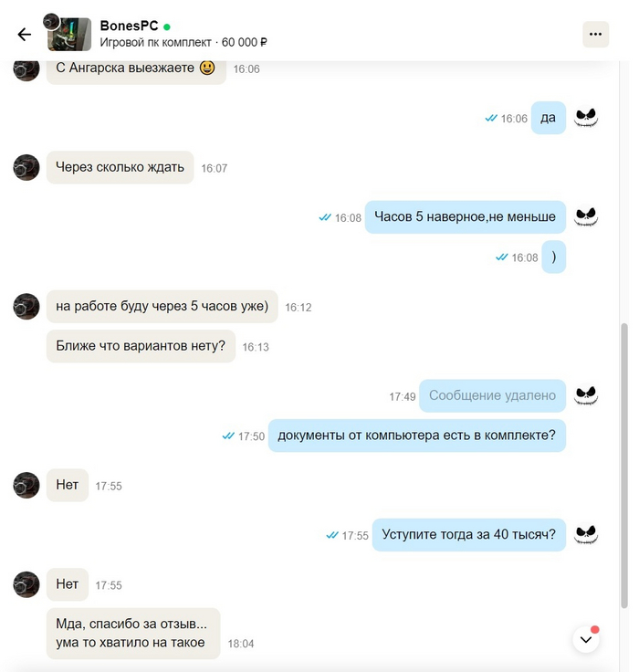Click the smiley emoji in 'С Ангарска выезжаете'
Viewport: 639px width, 672px height.
click(x=207, y=68)
